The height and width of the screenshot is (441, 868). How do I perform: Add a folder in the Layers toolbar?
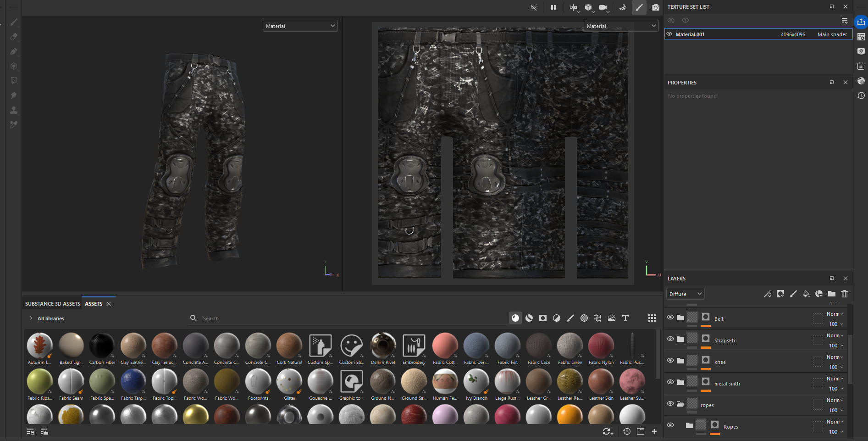pos(832,294)
